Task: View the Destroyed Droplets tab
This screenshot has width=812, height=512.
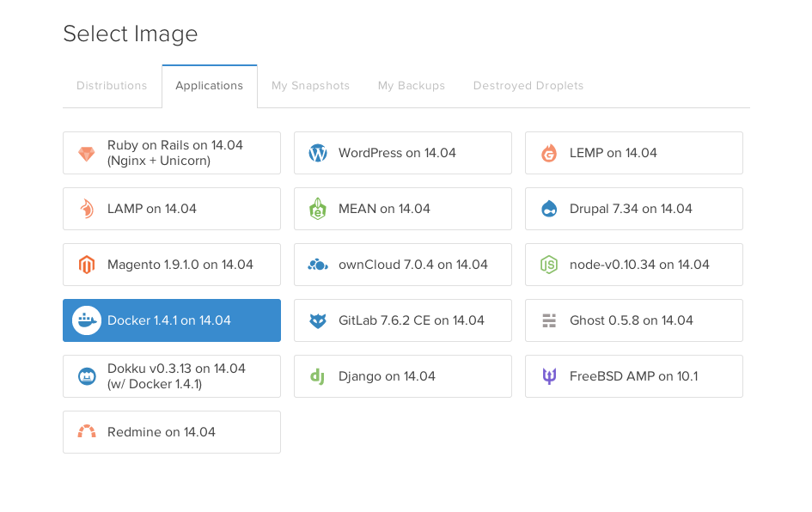Action: pos(528,85)
